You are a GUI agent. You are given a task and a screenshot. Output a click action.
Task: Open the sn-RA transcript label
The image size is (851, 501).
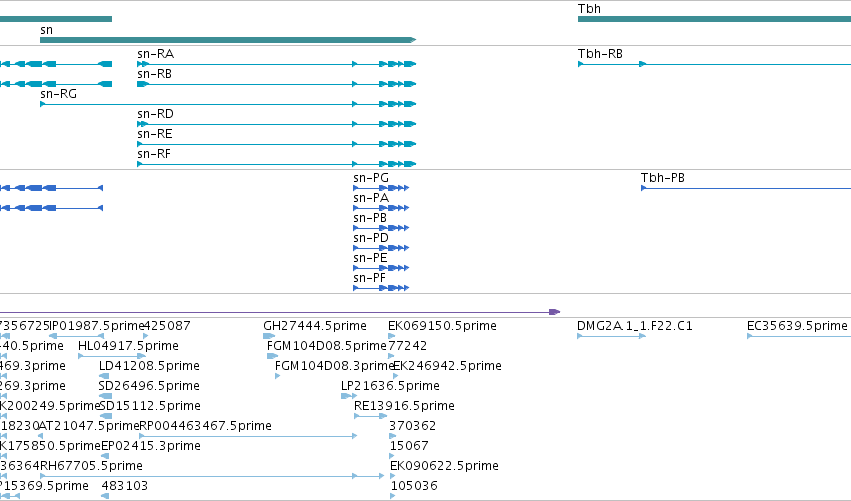(155, 54)
